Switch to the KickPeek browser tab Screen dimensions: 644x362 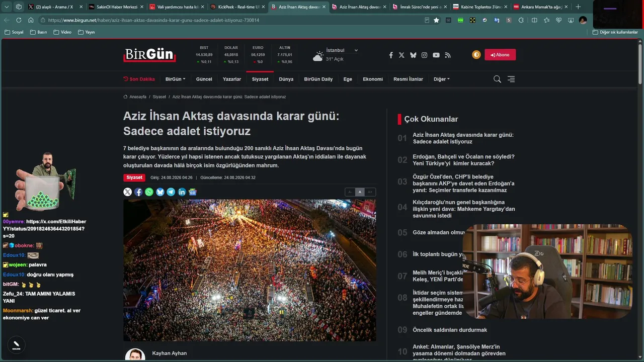237,7
